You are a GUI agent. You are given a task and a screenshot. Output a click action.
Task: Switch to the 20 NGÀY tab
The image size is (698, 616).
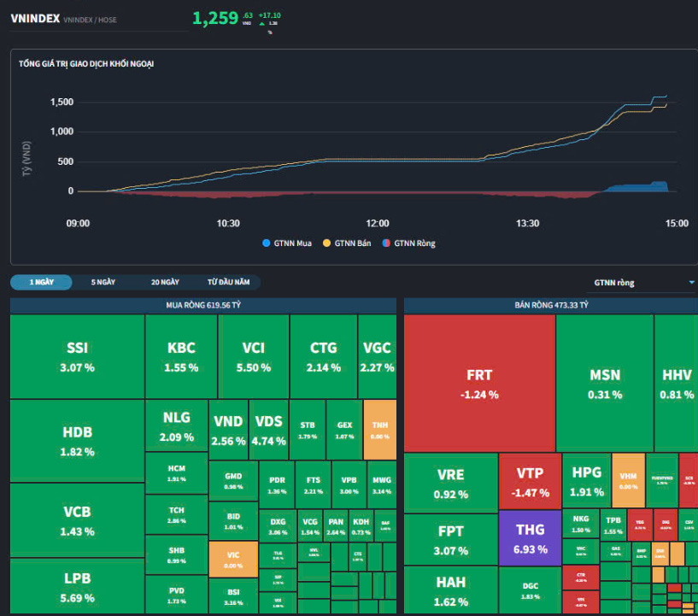click(165, 282)
